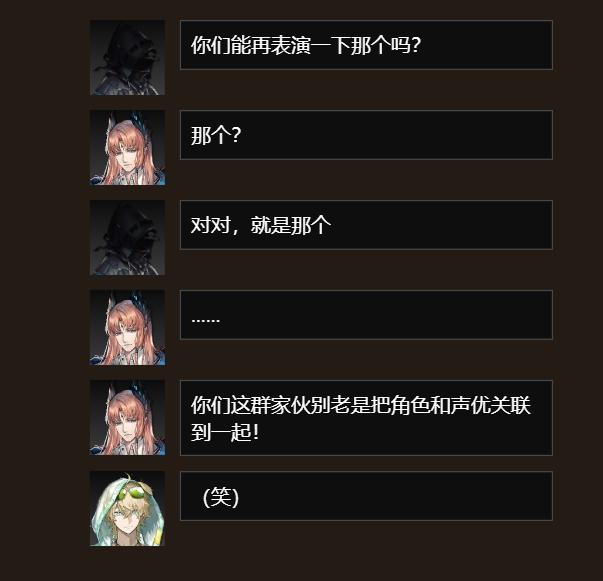
Task: Click the line "到一起!" in fifth bubble
Action: tap(225, 432)
